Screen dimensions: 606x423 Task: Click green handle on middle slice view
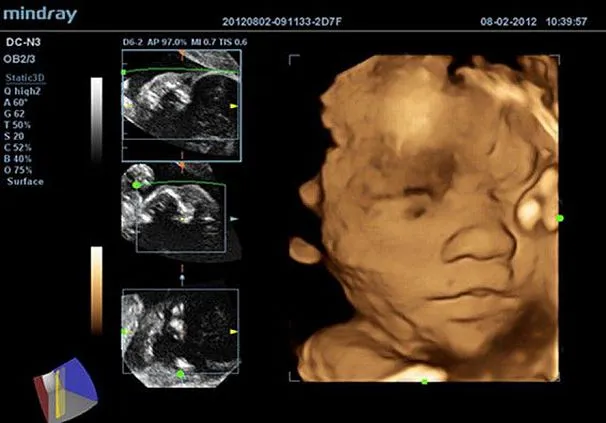pos(137,185)
